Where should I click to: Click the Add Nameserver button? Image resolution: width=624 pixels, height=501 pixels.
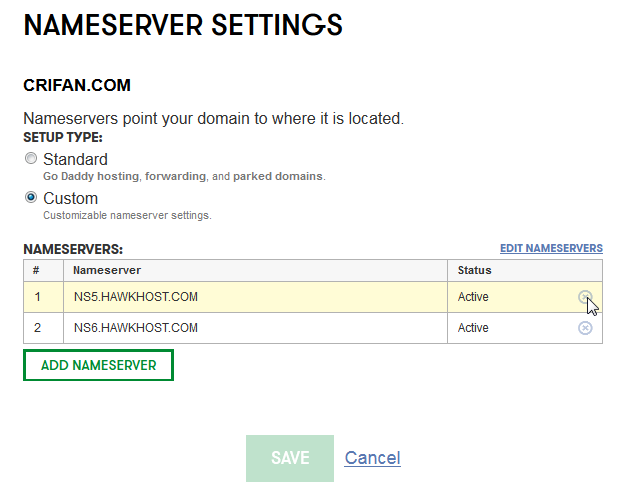pyautogui.click(x=98, y=365)
